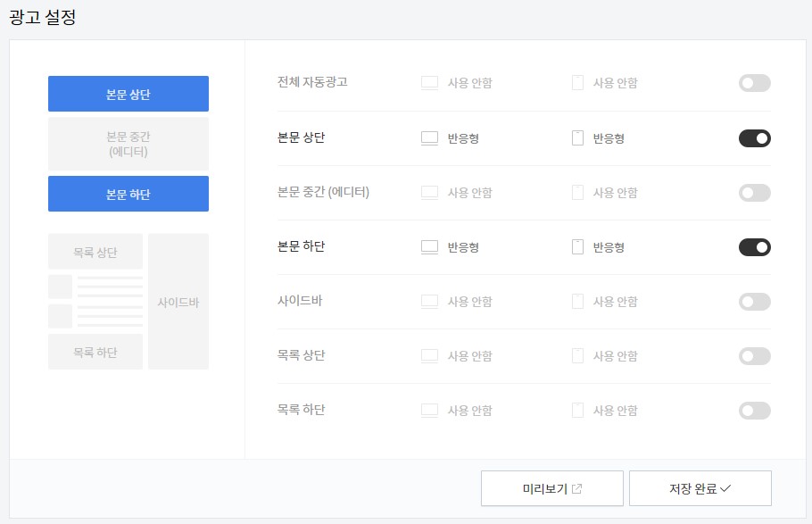Select the 사이드바 block in the layout preview
Image resolution: width=812 pixels, height=524 pixels.
coord(178,301)
